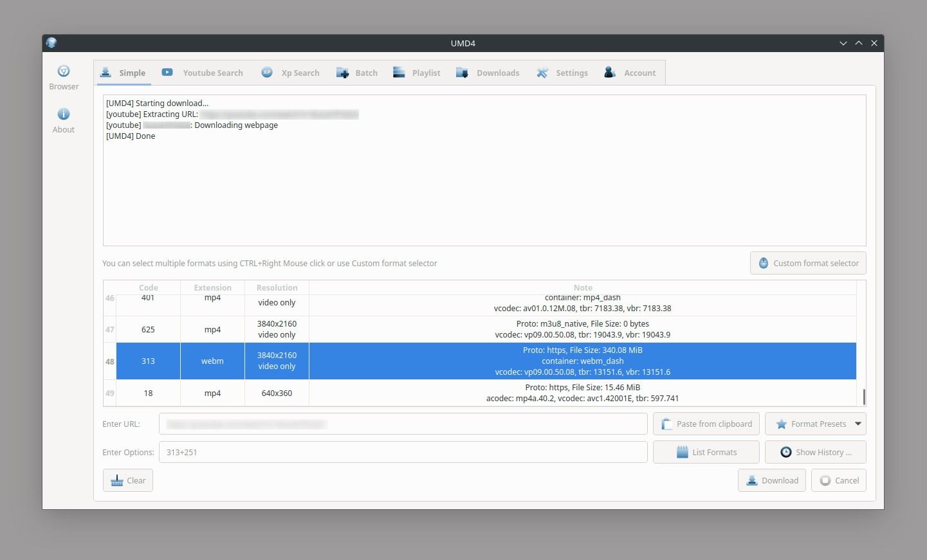This screenshot has width=927, height=560.
Task: Click the Note column header
Action: click(583, 287)
